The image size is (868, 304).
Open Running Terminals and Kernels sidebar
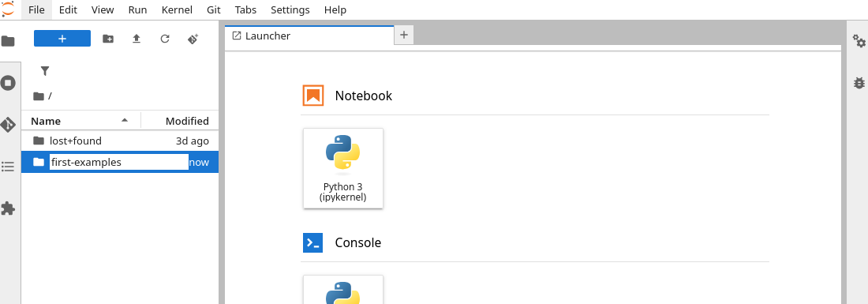[8, 83]
